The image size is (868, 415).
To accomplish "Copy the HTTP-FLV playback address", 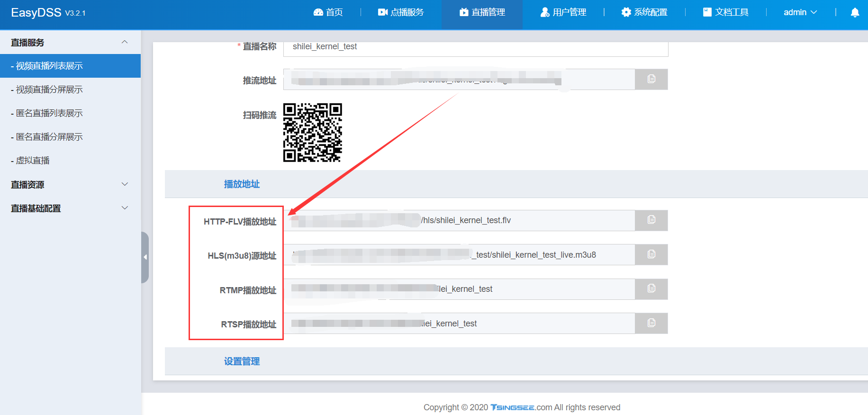I will point(651,220).
